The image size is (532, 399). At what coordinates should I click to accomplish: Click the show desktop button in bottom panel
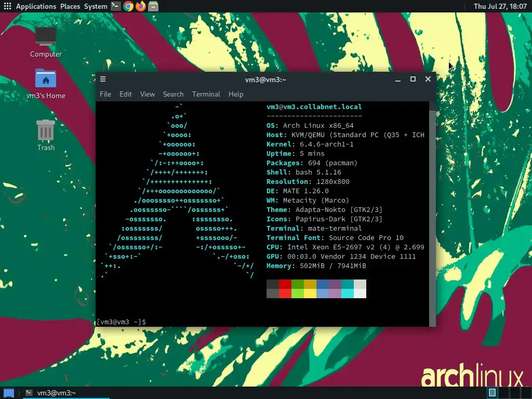coord(8,393)
